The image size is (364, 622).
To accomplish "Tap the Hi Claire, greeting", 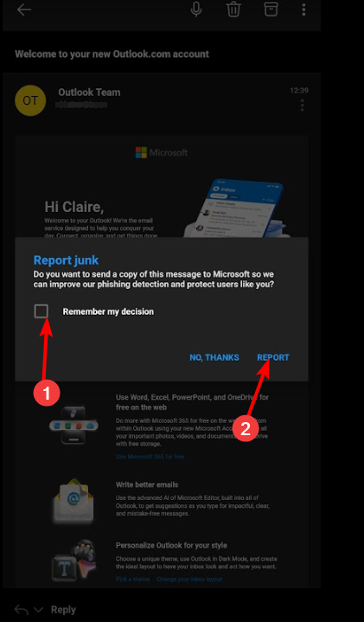I will pyautogui.click(x=73, y=207).
